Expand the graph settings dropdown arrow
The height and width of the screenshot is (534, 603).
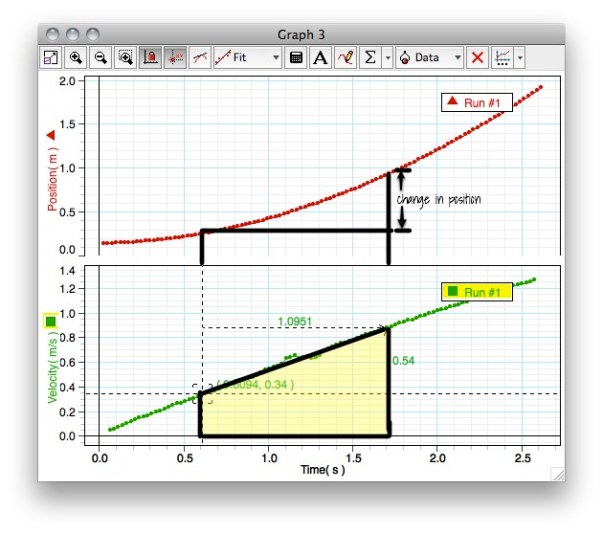[x=520, y=58]
